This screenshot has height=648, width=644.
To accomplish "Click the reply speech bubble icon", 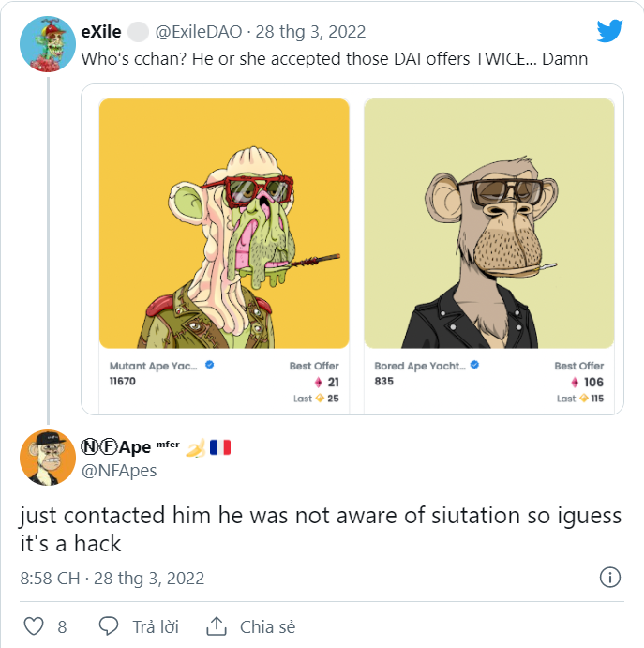I will coord(109,626).
